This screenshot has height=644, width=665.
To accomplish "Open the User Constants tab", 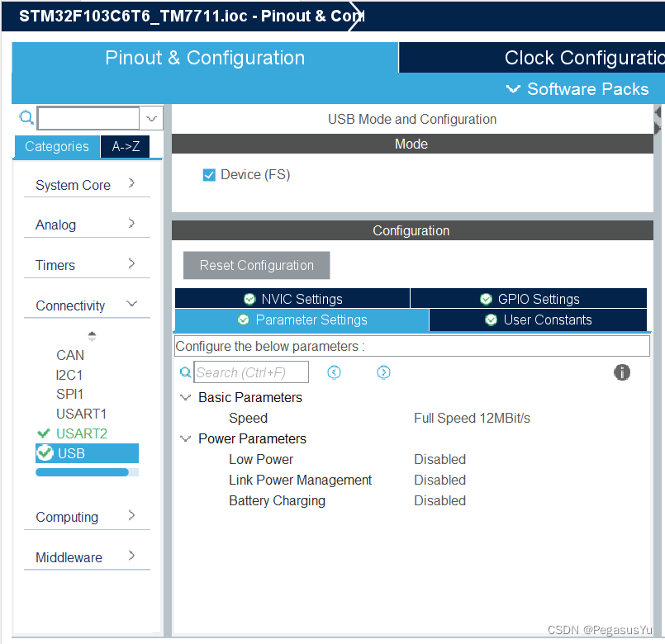I will click(x=538, y=320).
